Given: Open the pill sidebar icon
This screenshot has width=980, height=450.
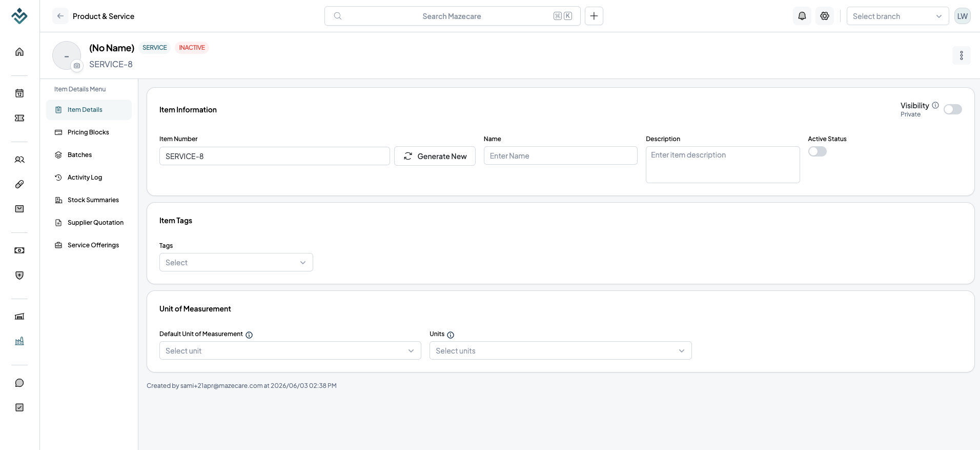Looking at the screenshot, I should coord(19,184).
